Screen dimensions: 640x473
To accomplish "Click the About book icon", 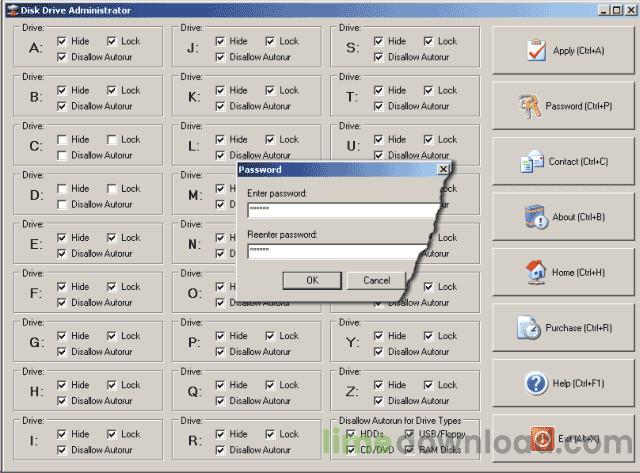I will point(537,217).
